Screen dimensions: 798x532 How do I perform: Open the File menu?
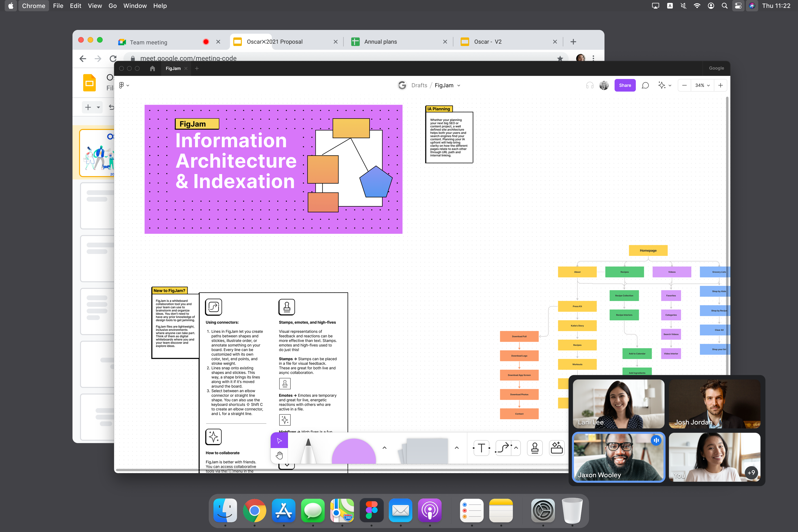(x=58, y=6)
